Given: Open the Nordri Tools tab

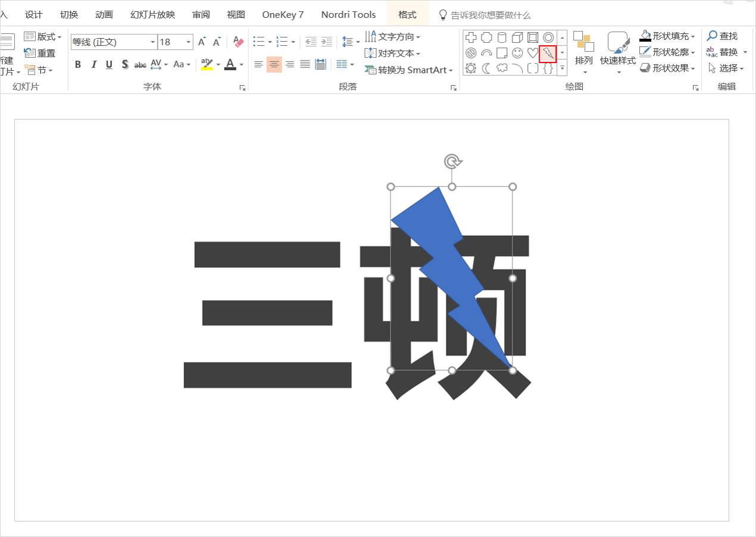Looking at the screenshot, I should click(348, 14).
